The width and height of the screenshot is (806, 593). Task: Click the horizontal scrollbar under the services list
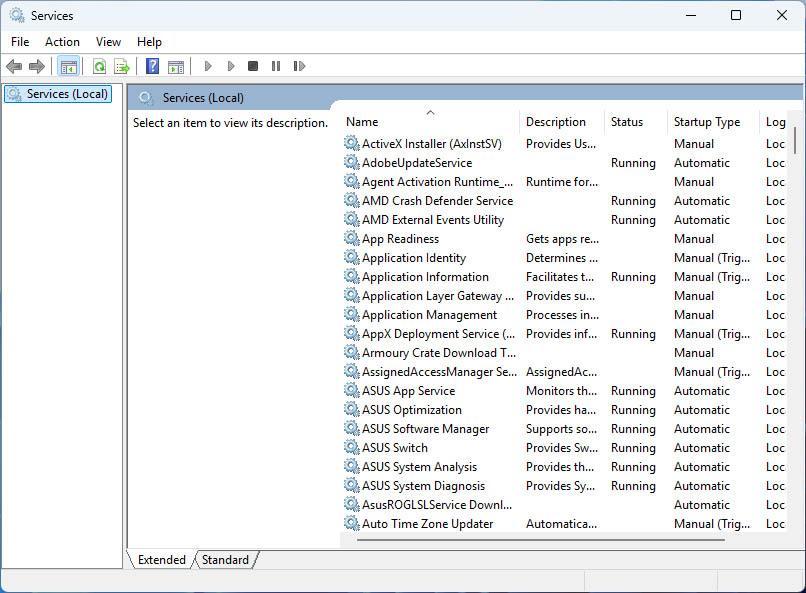coord(541,540)
